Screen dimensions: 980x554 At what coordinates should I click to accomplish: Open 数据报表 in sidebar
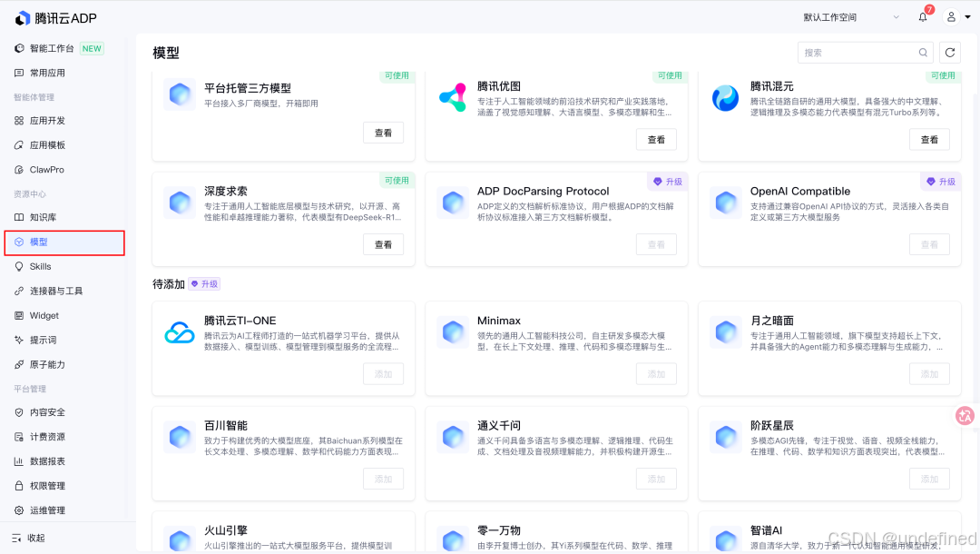[64, 460]
